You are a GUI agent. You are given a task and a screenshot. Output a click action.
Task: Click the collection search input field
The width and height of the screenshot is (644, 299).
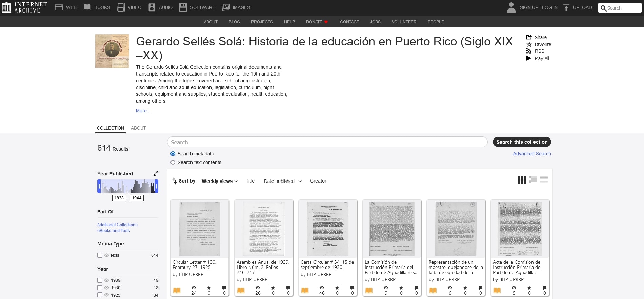tap(327, 142)
